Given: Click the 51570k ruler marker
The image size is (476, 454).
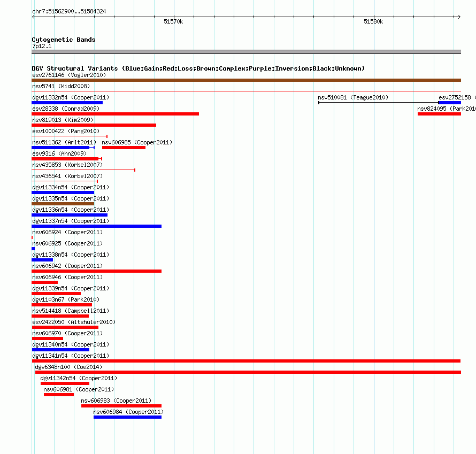Looking at the screenshot, I should pos(173,21).
